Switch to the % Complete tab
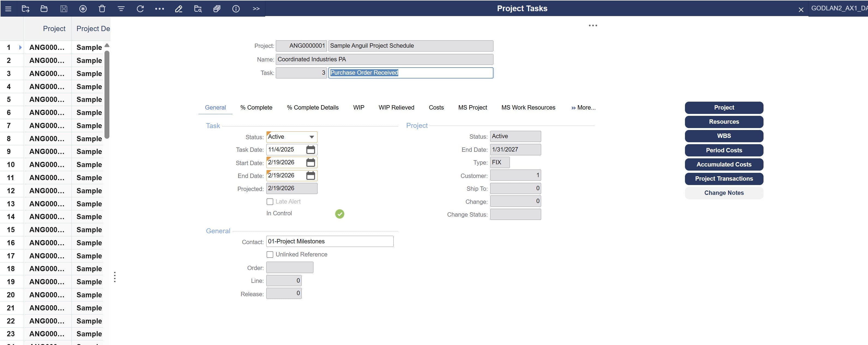The height and width of the screenshot is (345, 868). (x=256, y=108)
